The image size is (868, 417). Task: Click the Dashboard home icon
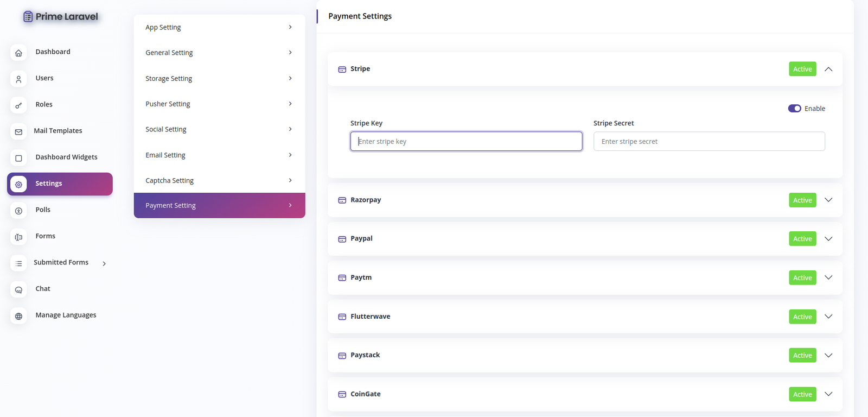[18, 53]
